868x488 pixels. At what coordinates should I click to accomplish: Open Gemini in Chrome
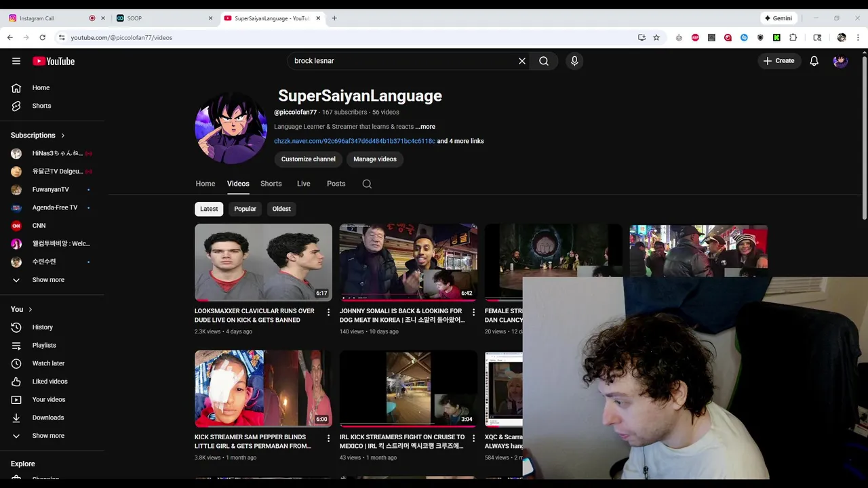(x=778, y=18)
